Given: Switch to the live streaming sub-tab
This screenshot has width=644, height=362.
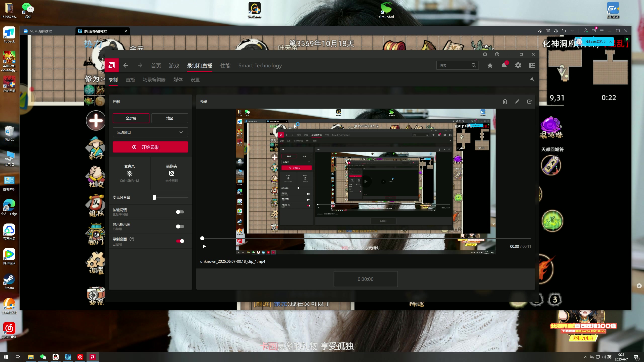Looking at the screenshot, I should [130, 80].
